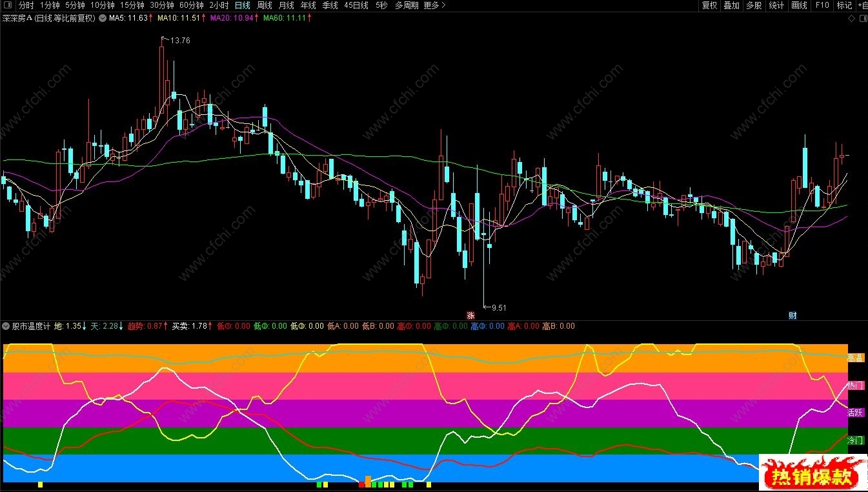Click the 热门 zone label
The width and height of the screenshot is (868, 492).
tap(856, 385)
